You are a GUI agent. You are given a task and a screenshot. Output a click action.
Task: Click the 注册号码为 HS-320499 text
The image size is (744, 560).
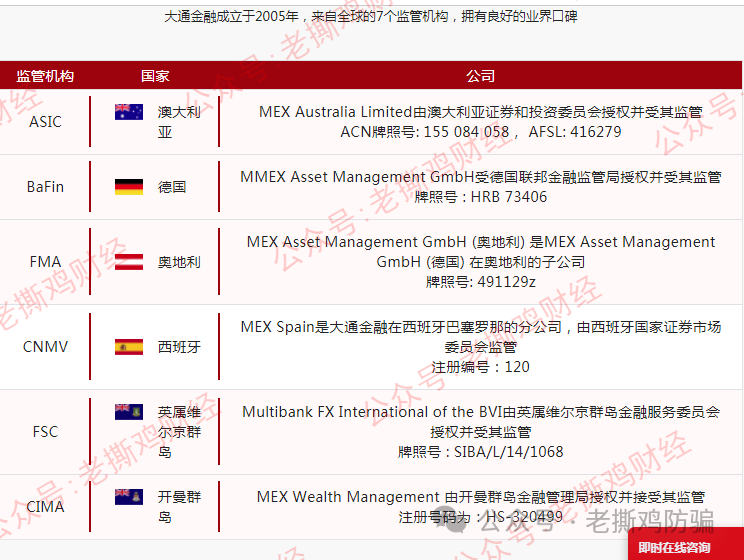click(480, 517)
